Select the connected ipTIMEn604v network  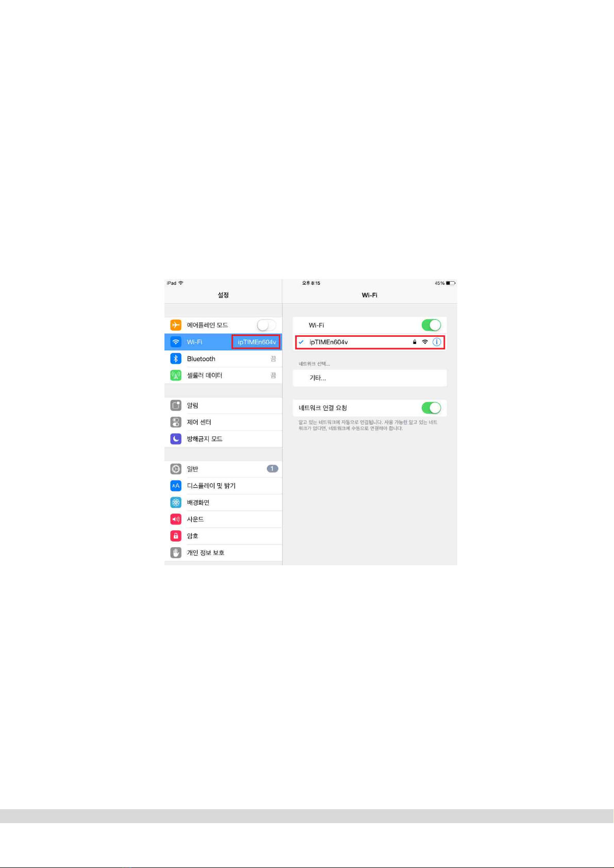tap(370, 342)
